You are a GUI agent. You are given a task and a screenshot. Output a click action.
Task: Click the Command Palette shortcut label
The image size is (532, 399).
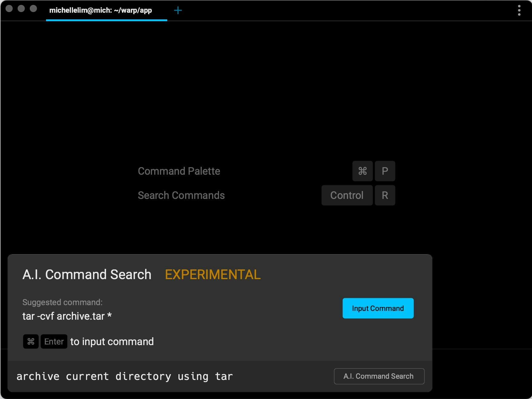tap(179, 171)
